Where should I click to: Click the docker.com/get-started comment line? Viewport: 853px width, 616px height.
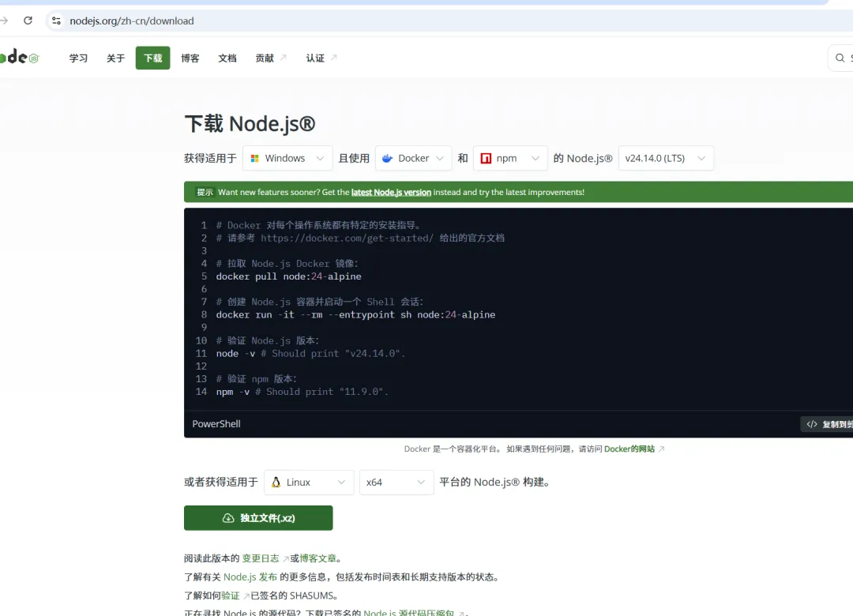click(360, 238)
